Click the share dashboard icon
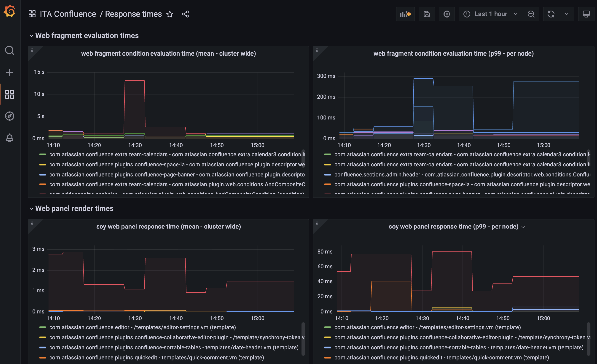 click(185, 14)
